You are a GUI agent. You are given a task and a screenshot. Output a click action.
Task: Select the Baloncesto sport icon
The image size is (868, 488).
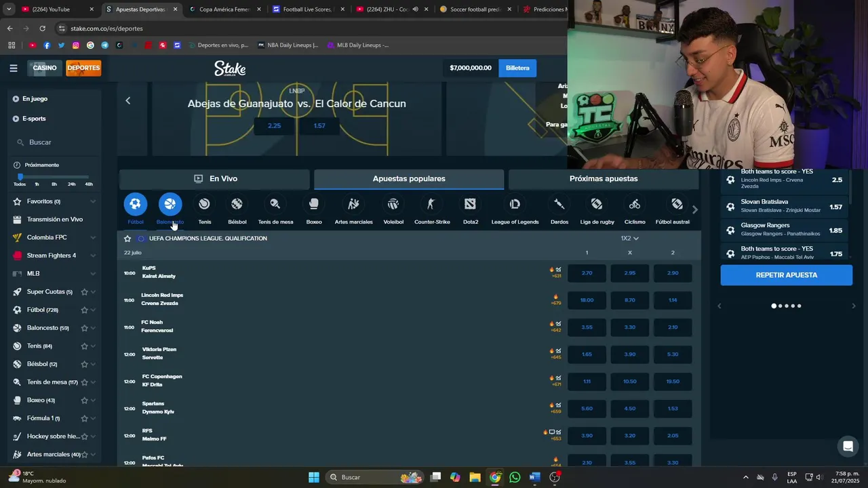[x=170, y=204]
